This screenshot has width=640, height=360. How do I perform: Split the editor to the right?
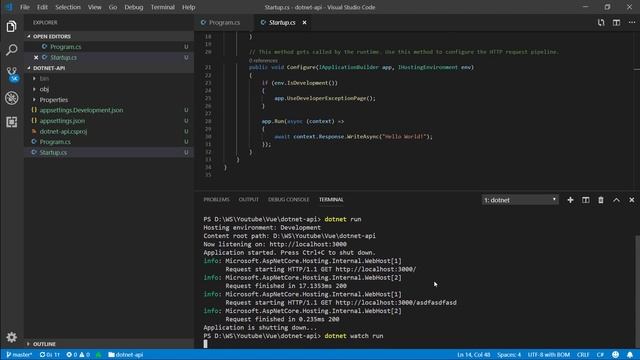click(616, 22)
